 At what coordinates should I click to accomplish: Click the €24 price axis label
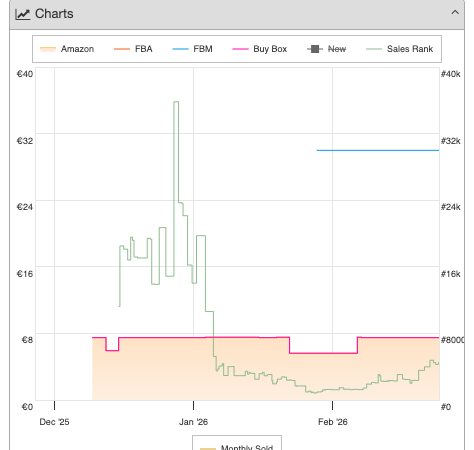click(x=25, y=207)
